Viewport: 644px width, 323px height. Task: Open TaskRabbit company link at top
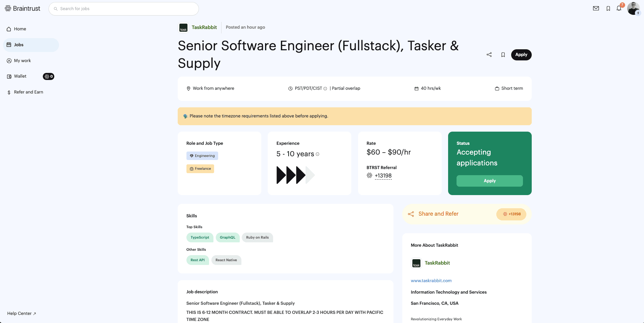tap(204, 27)
